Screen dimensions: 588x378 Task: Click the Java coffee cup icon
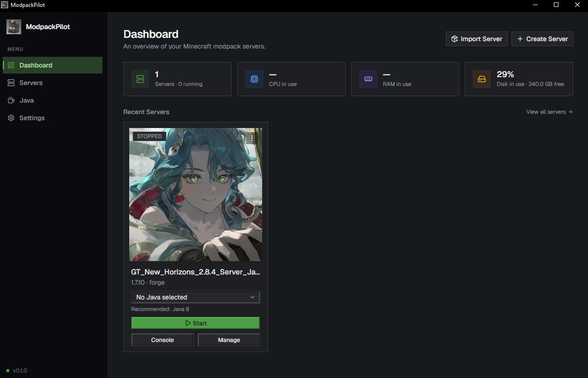point(11,100)
